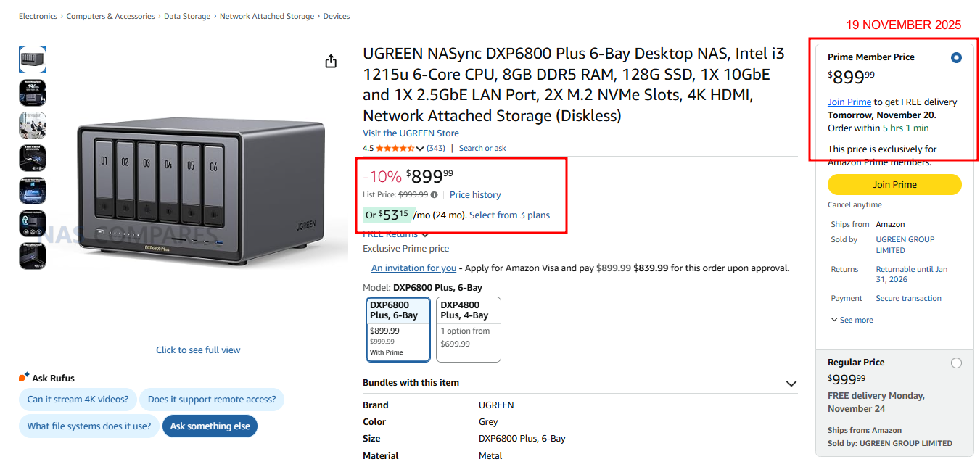The height and width of the screenshot is (467, 980).
Task: Open Data Storage breadcrumb category
Action: (187, 16)
